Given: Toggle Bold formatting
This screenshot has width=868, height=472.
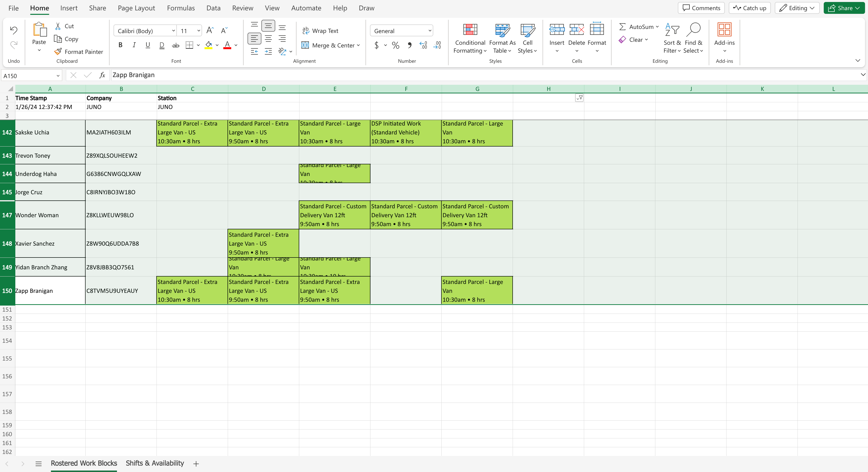Looking at the screenshot, I should [x=120, y=45].
